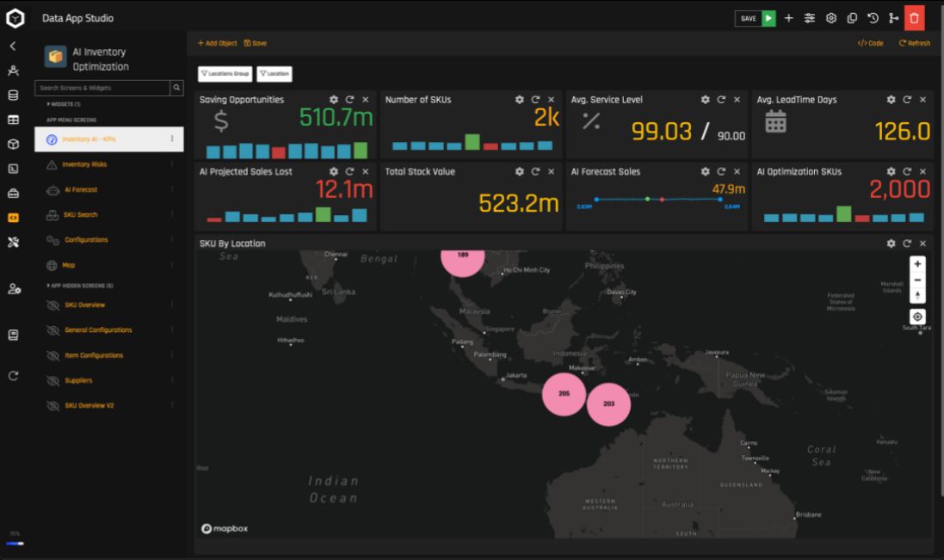
Task: Open the Code view link
Action: click(x=871, y=43)
